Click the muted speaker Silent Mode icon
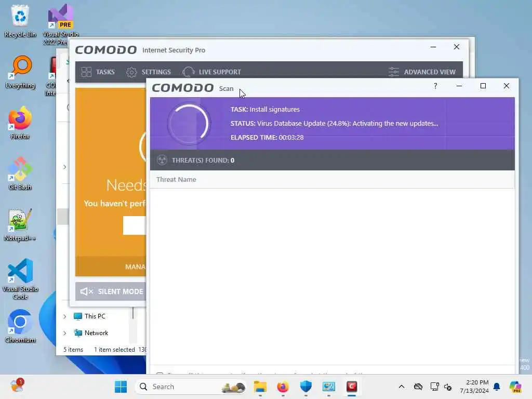Image resolution: width=532 pixels, height=399 pixels. 87,291
